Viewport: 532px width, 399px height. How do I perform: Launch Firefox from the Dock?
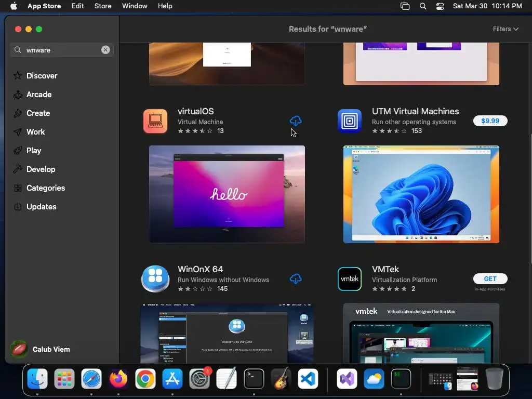coord(118,379)
